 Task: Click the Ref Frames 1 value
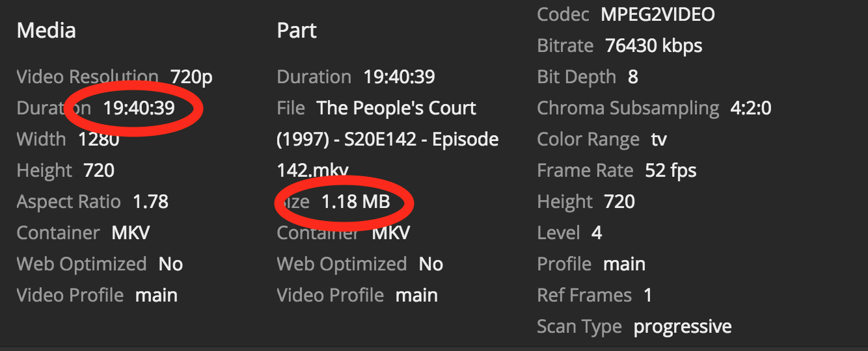[x=648, y=295]
